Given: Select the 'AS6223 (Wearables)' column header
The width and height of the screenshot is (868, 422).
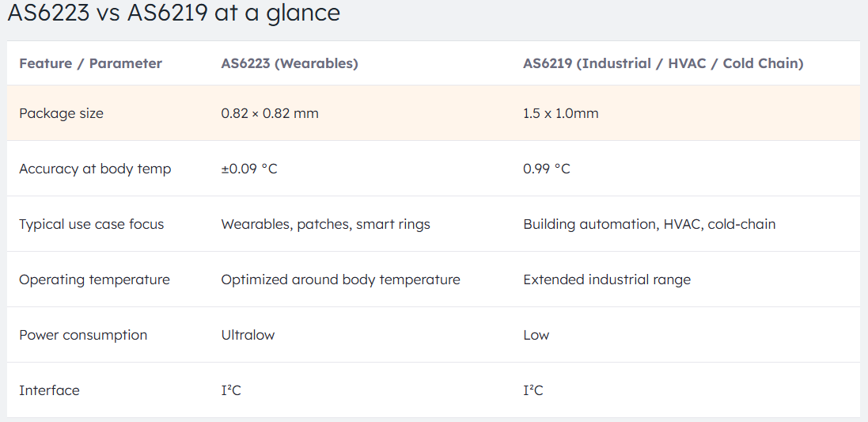Looking at the screenshot, I should (290, 63).
